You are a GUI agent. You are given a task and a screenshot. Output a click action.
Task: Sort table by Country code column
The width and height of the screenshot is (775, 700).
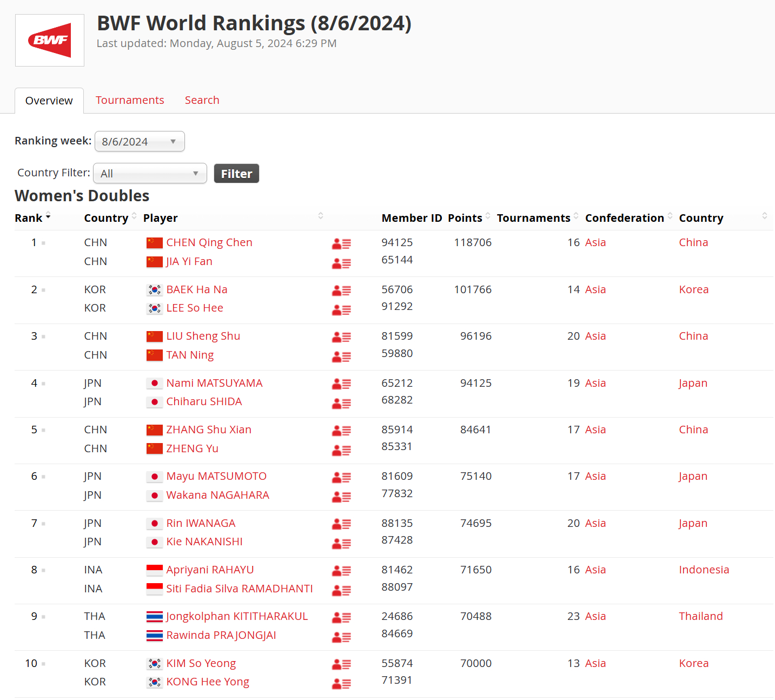(110, 217)
